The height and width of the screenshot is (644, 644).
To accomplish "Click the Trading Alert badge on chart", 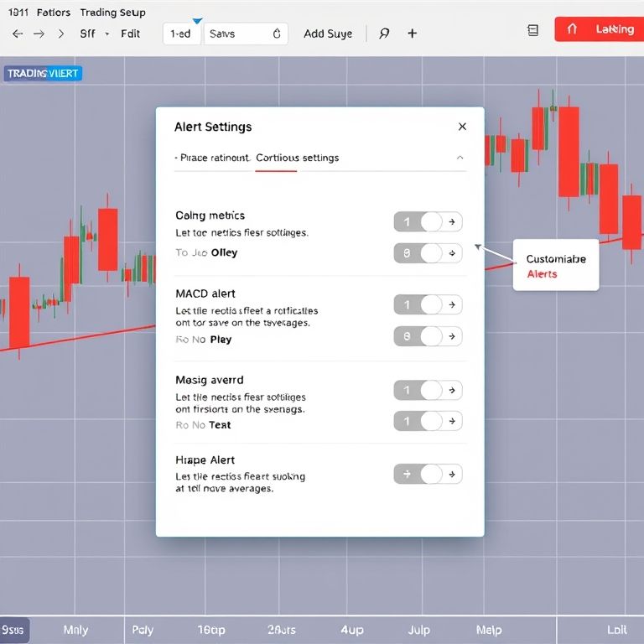I will tap(42, 74).
